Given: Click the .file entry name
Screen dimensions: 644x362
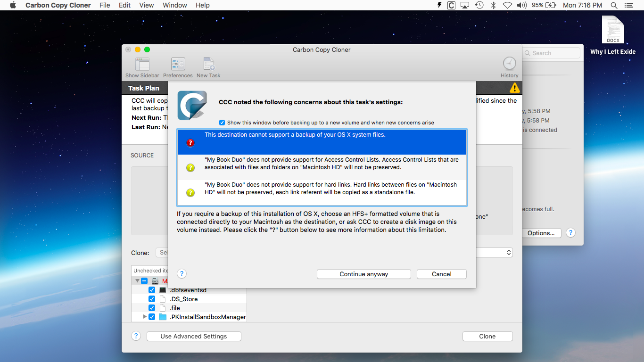Looking at the screenshot, I should 175,308.
